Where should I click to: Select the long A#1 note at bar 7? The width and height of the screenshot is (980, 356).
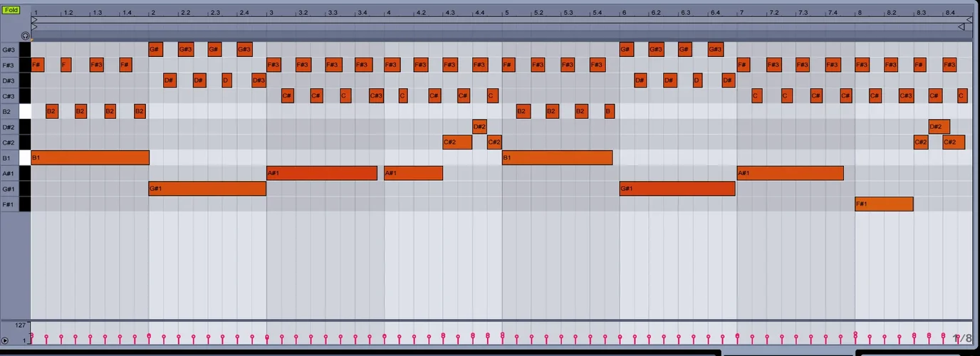(x=791, y=173)
